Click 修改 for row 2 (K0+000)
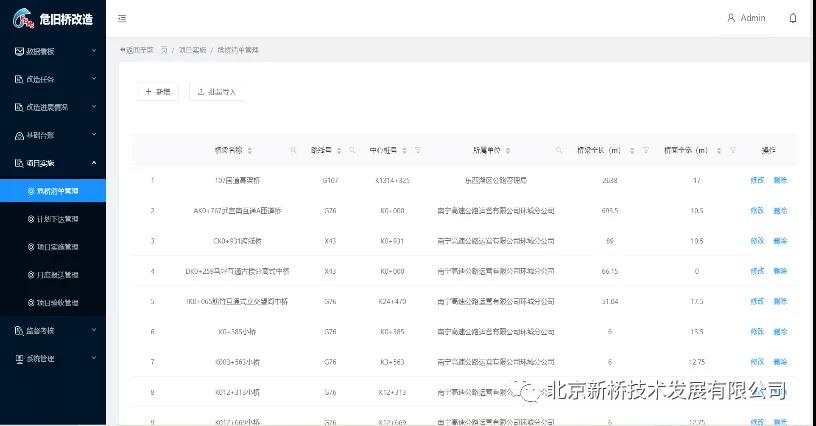This screenshot has height=426, width=816. [757, 211]
